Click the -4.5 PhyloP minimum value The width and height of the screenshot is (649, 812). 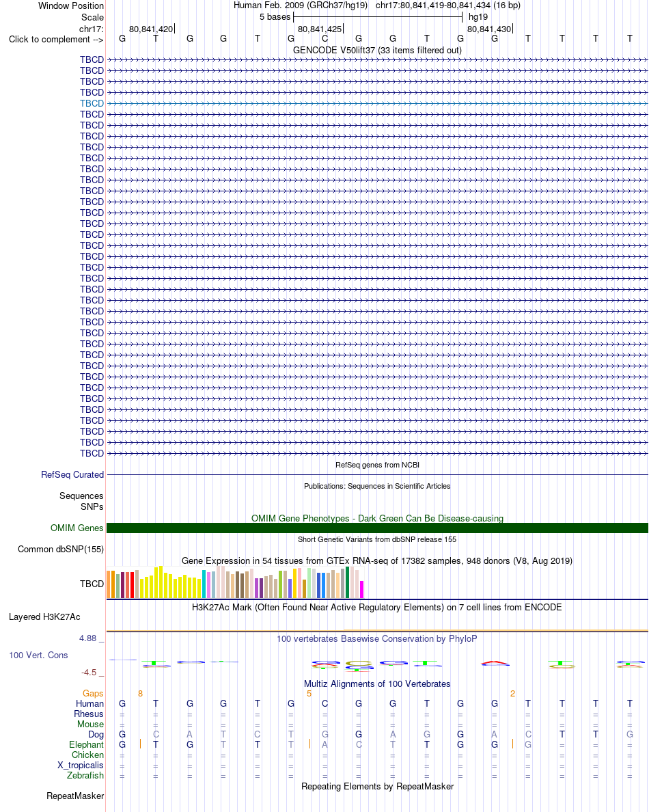[89, 673]
